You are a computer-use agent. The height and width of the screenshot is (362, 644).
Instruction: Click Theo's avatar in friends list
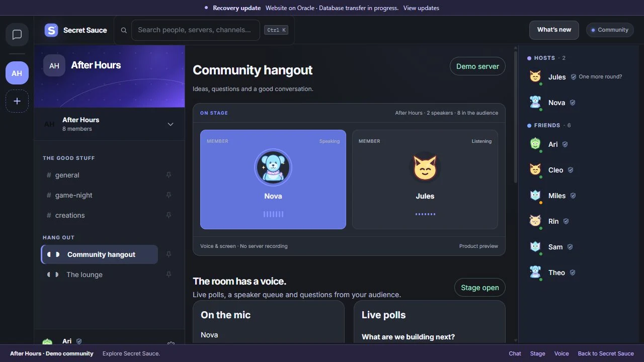535,273
